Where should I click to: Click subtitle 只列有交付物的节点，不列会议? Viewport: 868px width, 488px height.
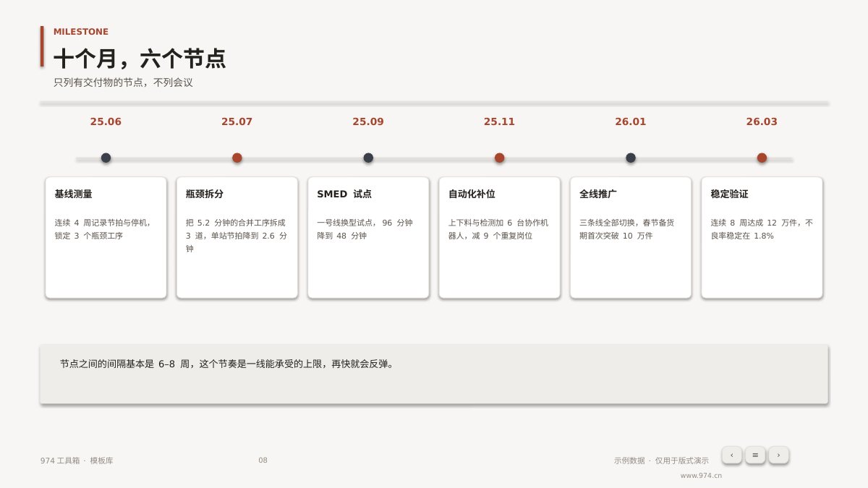[x=123, y=82]
